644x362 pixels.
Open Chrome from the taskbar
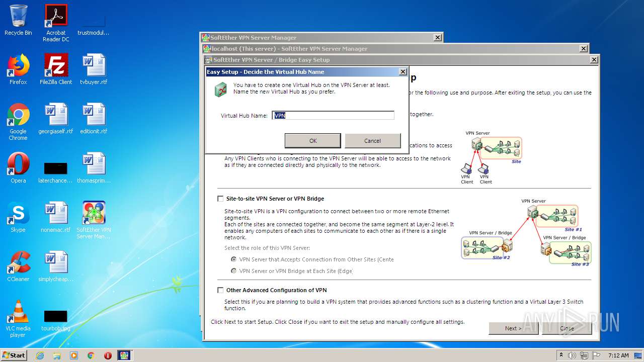[91, 355]
